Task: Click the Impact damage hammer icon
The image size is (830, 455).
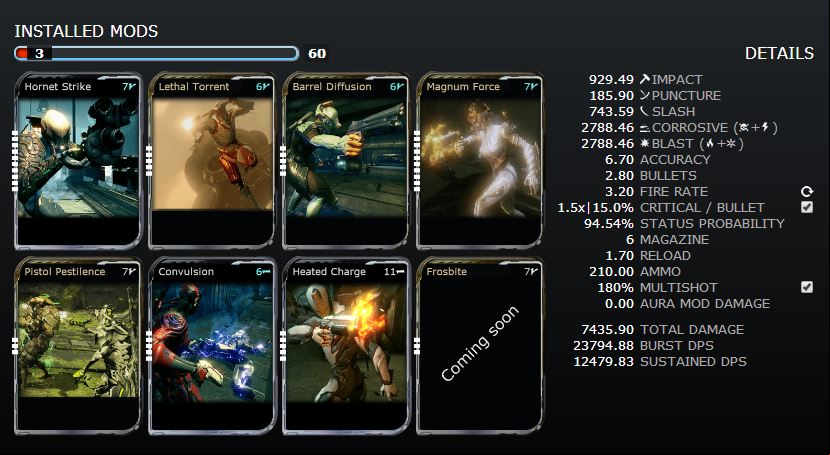Action: point(644,79)
